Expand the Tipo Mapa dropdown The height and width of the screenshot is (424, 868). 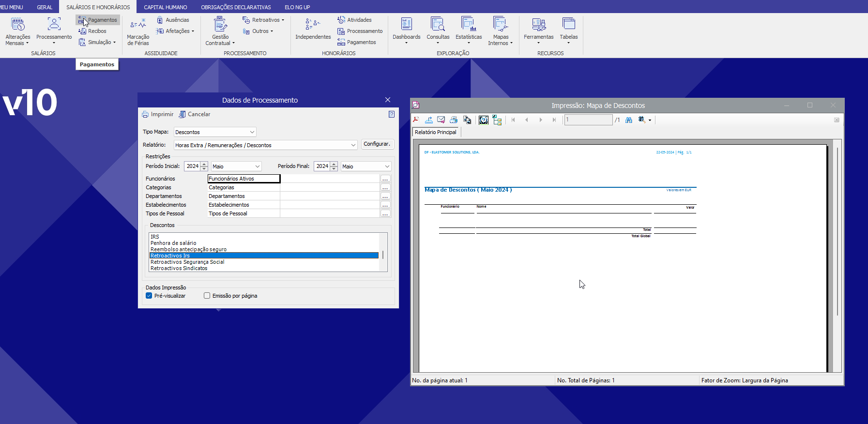pos(252,132)
